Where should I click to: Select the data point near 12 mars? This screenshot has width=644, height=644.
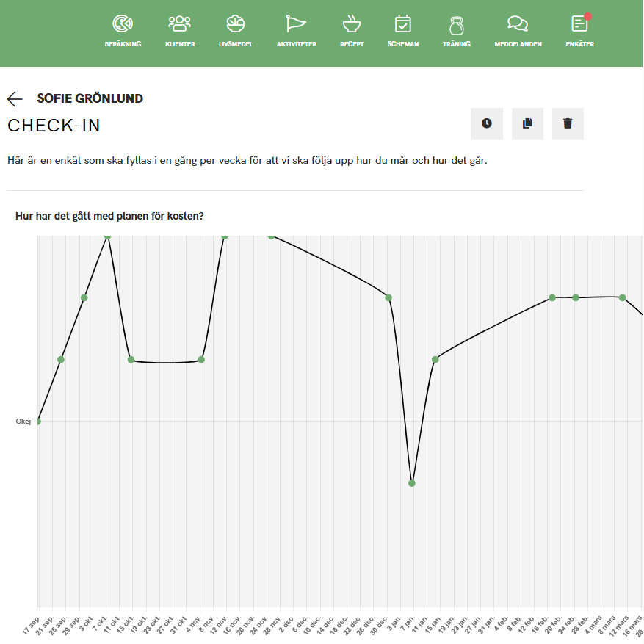tap(623, 297)
